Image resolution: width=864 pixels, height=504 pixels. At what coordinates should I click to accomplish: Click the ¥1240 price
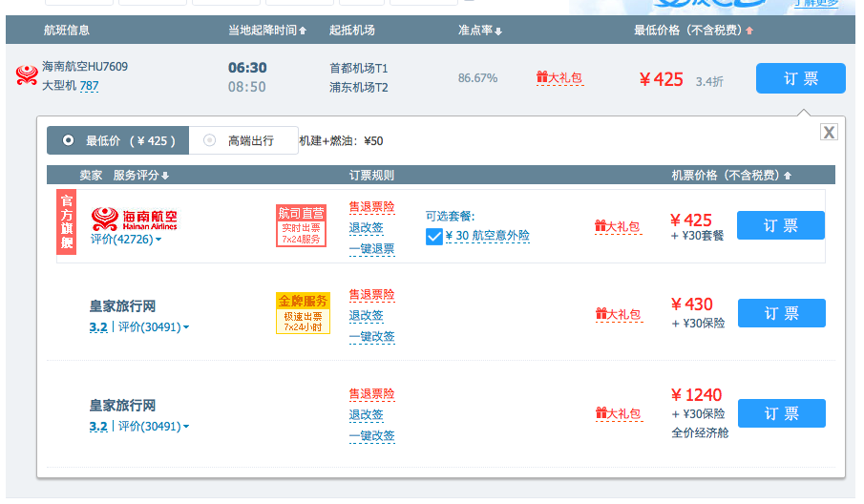pyautogui.click(x=697, y=395)
